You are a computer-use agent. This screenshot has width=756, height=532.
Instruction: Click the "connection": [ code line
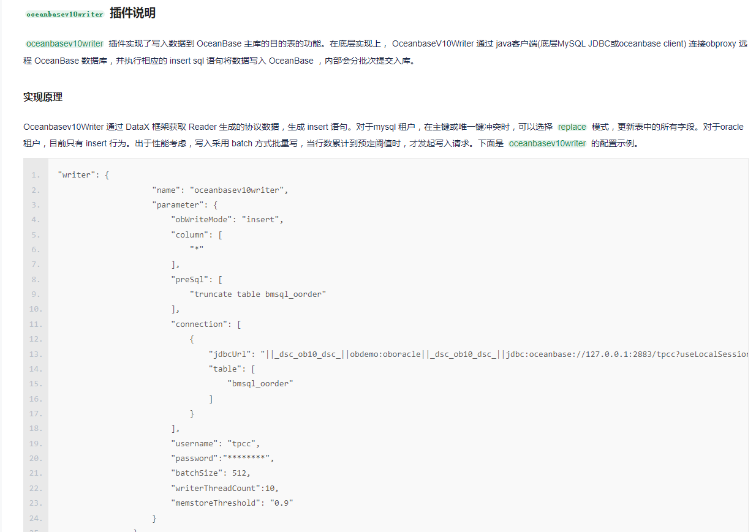point(206,324)
